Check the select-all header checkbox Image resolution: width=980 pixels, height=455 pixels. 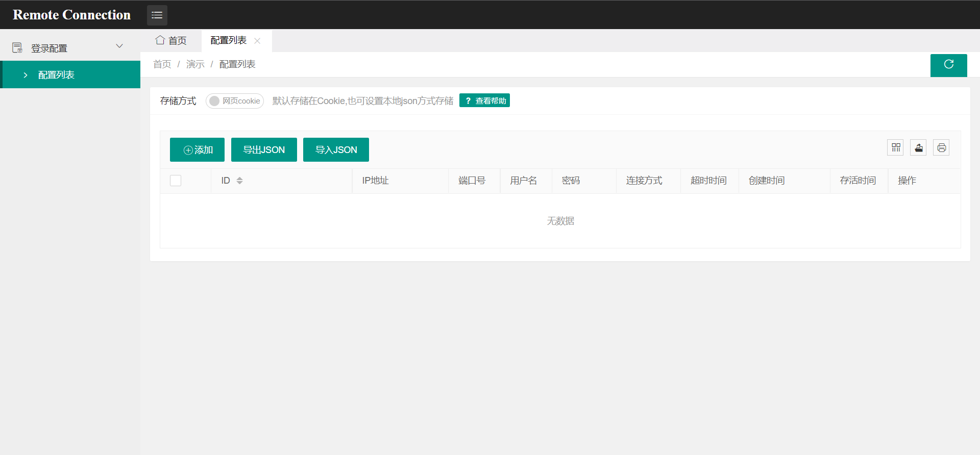click(176, 181)
